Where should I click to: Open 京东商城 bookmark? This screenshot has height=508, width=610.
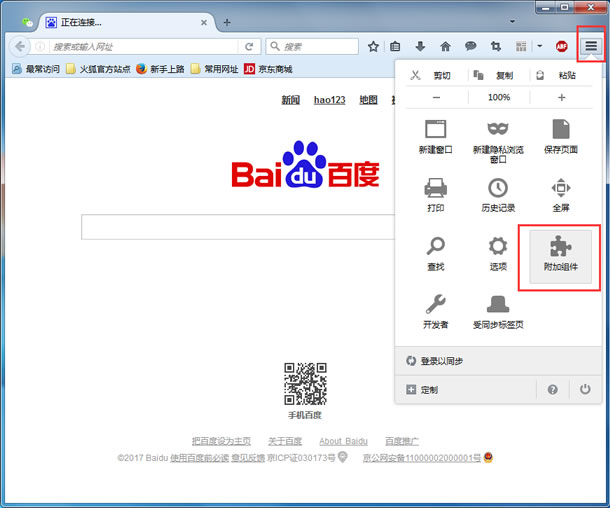[x=268, y=69]
